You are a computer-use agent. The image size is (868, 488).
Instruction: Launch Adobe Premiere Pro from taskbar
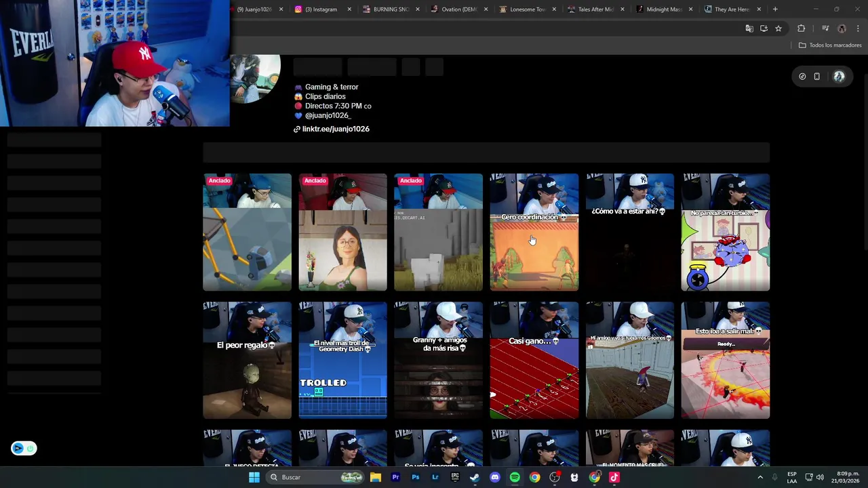coord(395,477)
